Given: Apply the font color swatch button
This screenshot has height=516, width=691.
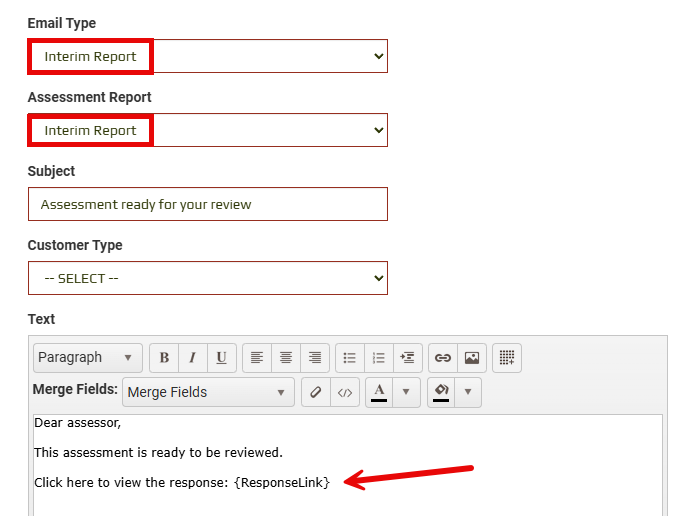Looking at the screenshot, I should (x=379, y=392).
